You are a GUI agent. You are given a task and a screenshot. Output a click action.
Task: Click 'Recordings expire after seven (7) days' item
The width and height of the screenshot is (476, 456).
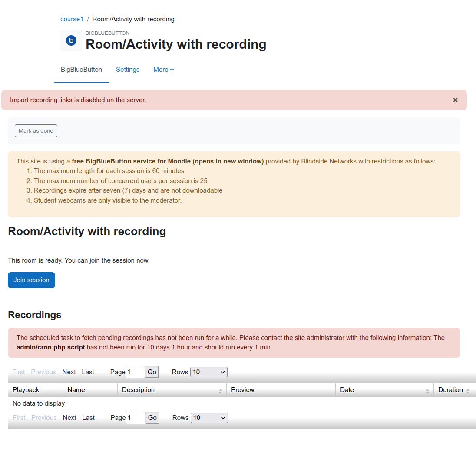point(128,190)
